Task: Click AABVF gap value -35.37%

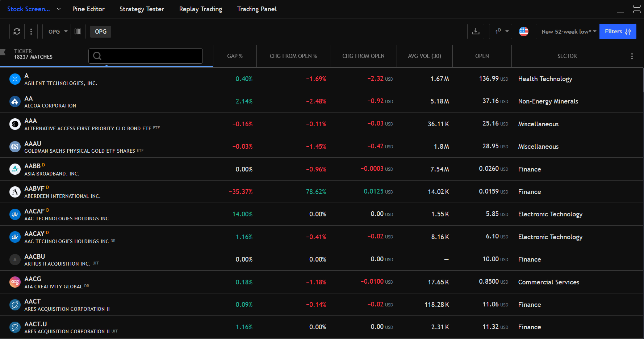Action: (241, 192)
